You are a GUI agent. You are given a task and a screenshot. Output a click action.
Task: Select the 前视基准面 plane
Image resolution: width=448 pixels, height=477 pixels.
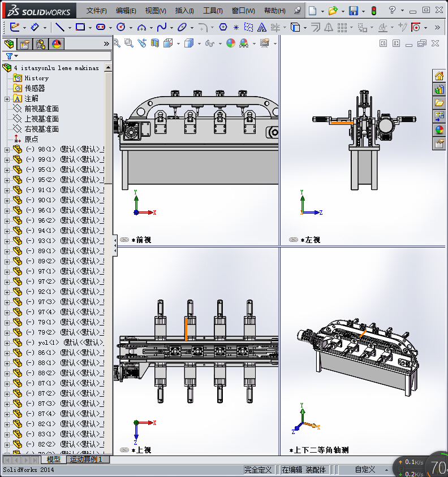click(x=41, y=109)
